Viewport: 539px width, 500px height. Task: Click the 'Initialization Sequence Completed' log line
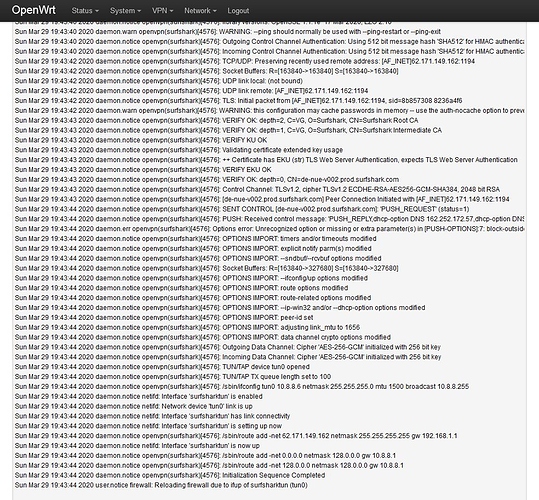[170, 475]
